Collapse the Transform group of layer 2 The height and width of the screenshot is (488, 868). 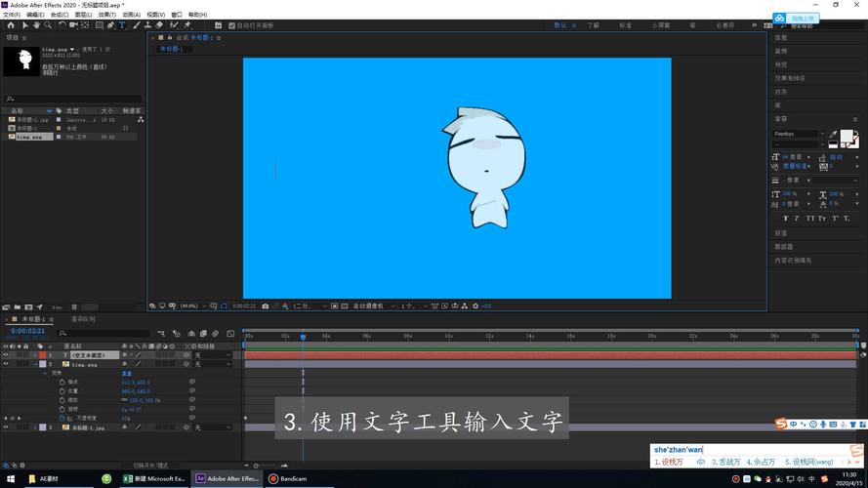click(45, 374)
